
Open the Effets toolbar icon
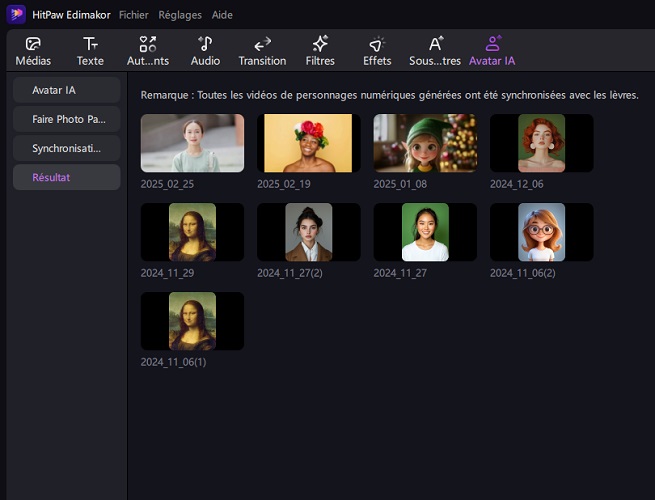point(377,44)
